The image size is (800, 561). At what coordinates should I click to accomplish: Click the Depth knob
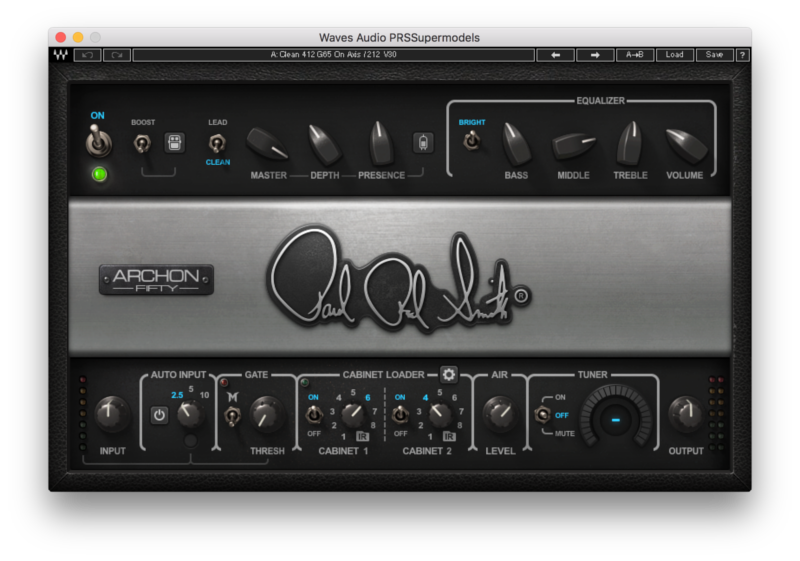(x=324, y=144)
